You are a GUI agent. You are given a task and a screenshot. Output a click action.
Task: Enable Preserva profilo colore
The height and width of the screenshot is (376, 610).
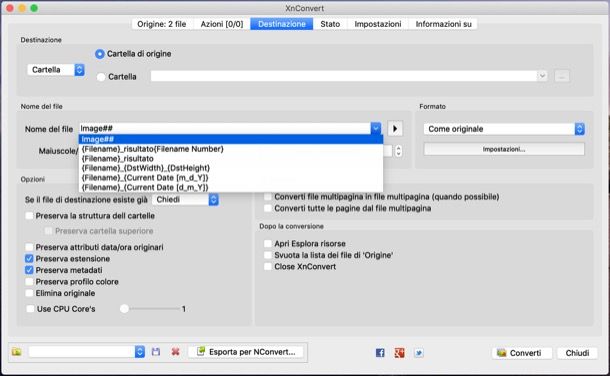coord(29,282)
